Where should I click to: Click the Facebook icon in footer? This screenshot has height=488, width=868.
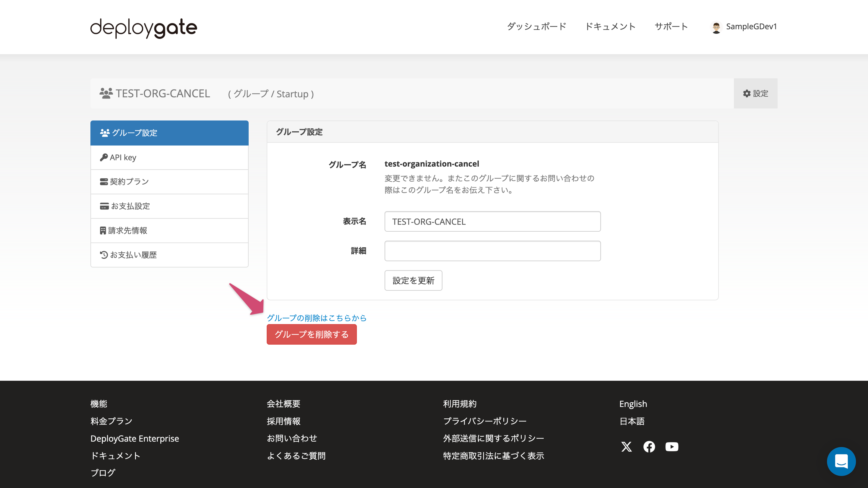(649, 447)
